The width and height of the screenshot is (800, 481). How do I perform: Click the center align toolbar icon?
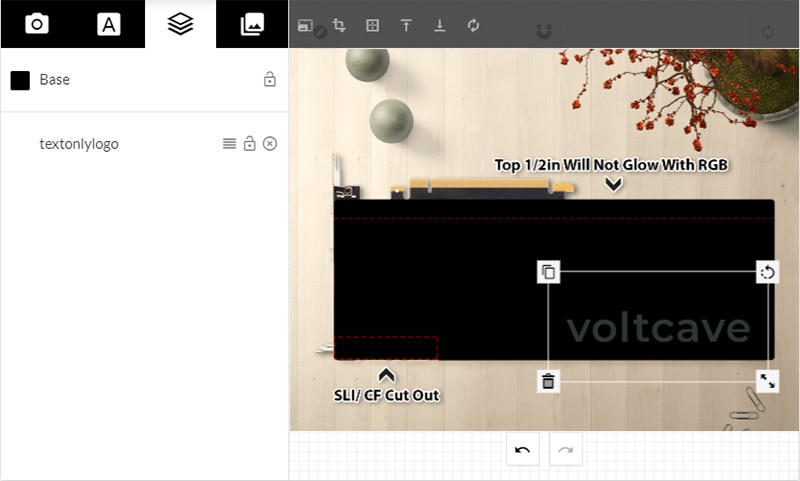(372, 25)
